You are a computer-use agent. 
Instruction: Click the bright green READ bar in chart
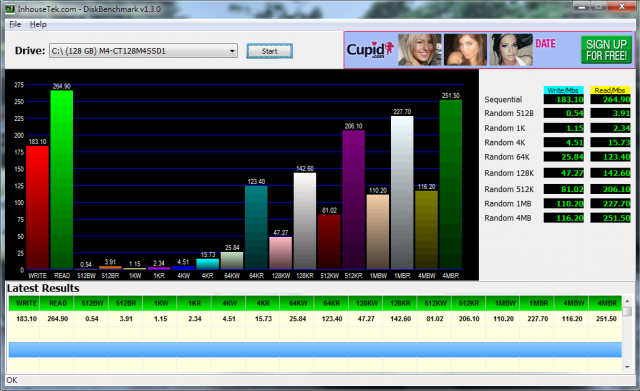coord(62,180)
